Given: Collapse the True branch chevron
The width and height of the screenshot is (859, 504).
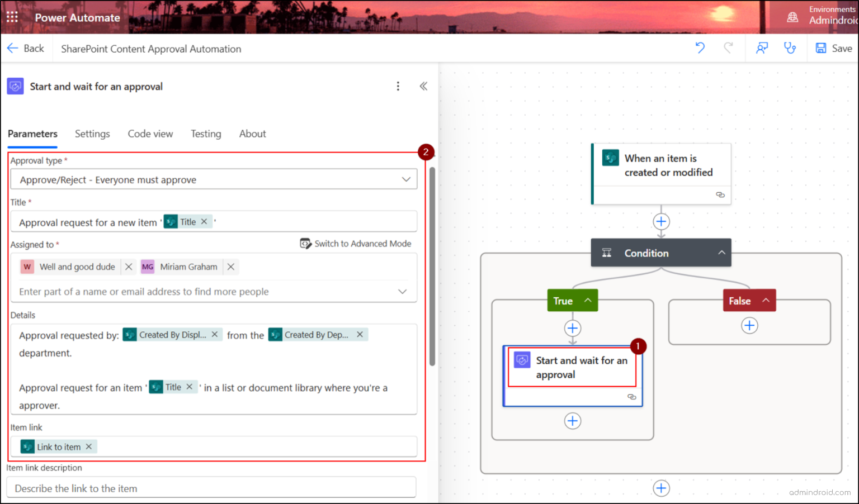Looking at the screenshot, I should pyautogui.click(x=587, y=300).
